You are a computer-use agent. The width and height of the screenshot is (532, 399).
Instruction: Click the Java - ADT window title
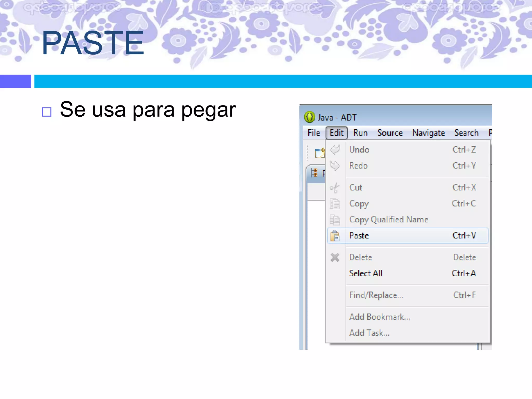coord(337,118)
